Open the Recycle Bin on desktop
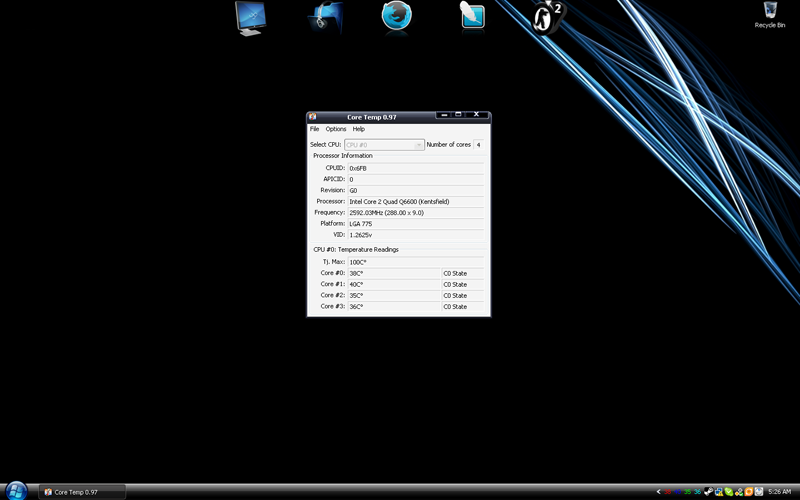This screenshot has height=500, width=800. tap(770, 14)
